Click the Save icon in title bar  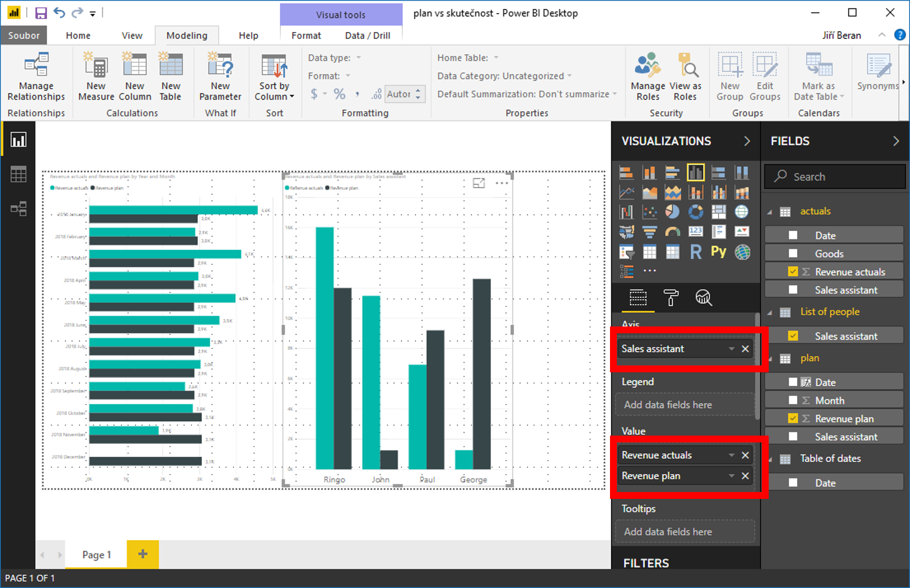(x=41, y=13)
